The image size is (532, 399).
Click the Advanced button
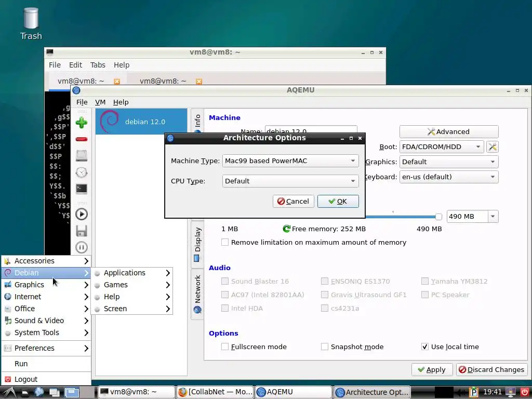[449, 131]
